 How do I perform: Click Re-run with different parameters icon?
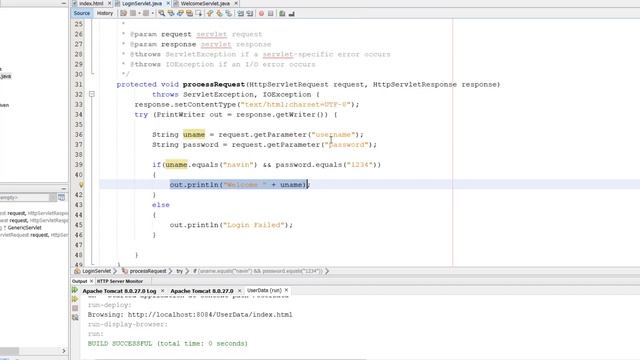(x=75, y=299)
